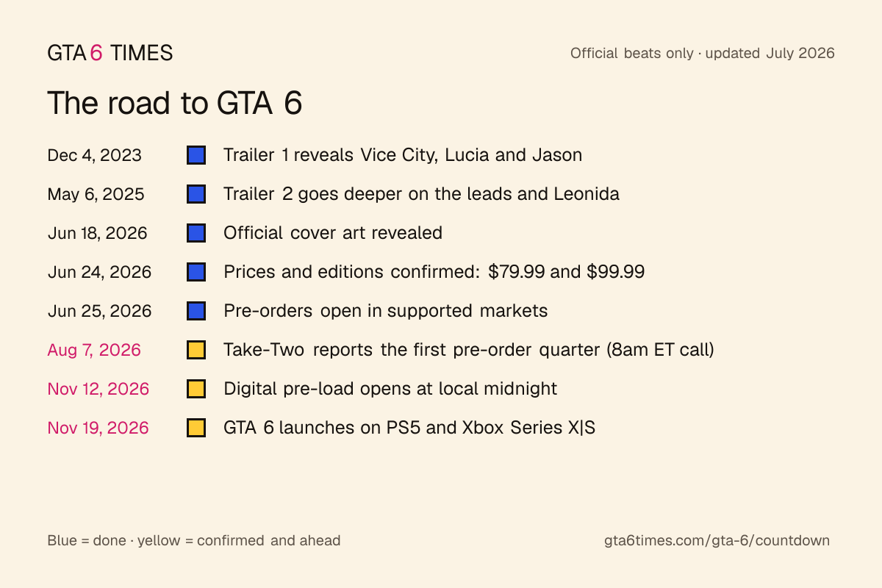Select yellow marker for digital pre-load entry
The width and height of the screenshot is (882, 588).
(196, 389)
